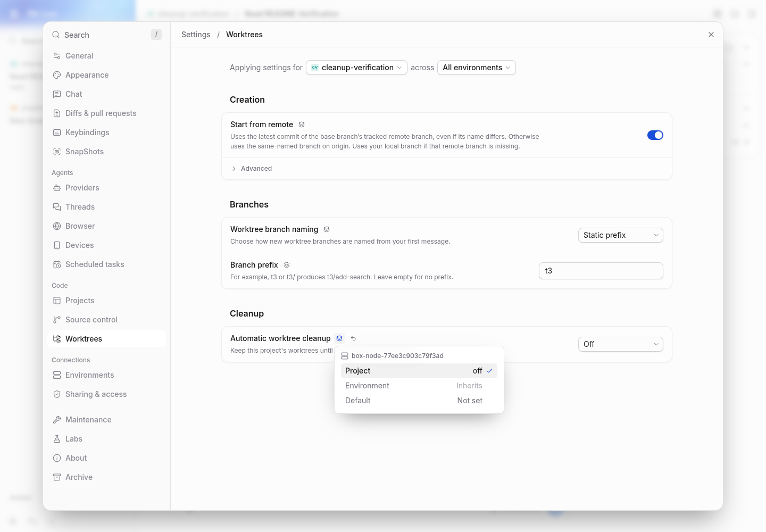Click the layers icon beside Branch prefix
This screenshot has width=766, height=532.
click(287, 265)
